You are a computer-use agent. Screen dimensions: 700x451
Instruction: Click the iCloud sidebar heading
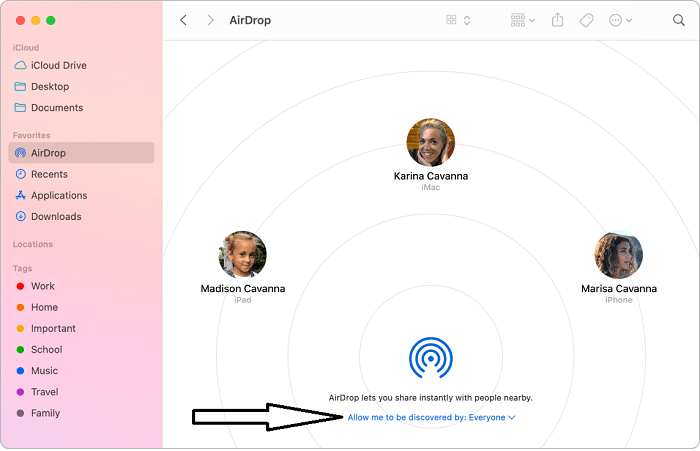[25, 47]
